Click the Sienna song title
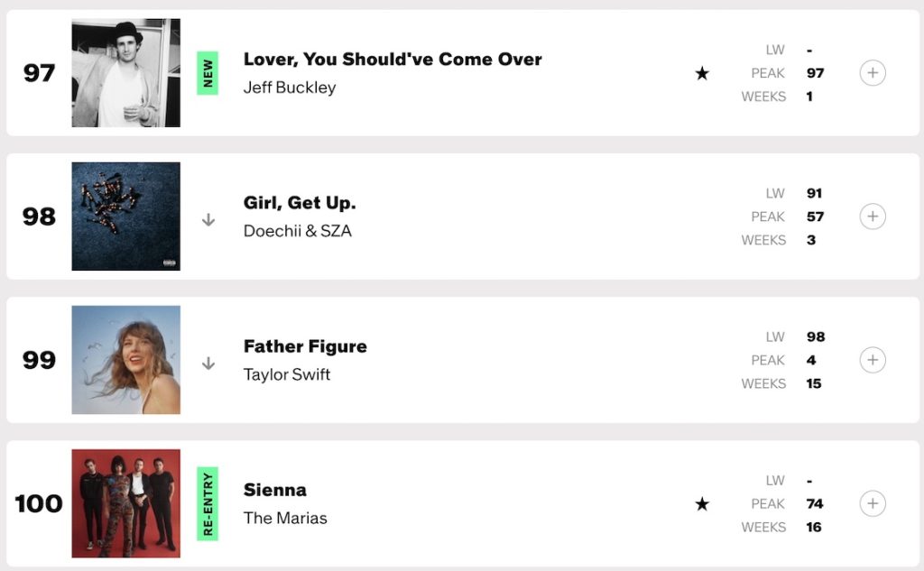The image size is (924, 571). [x=275, y=490]
